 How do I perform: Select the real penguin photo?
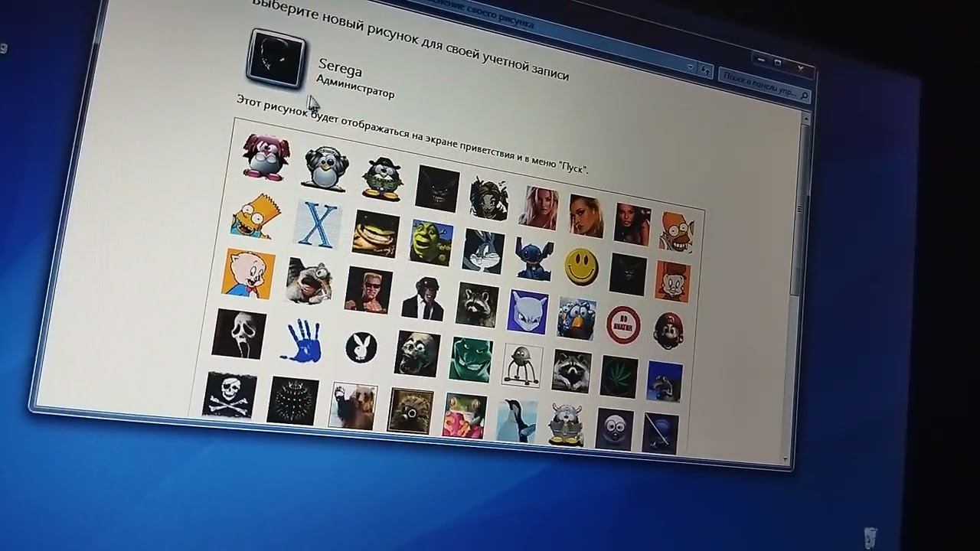coord(517,421)
